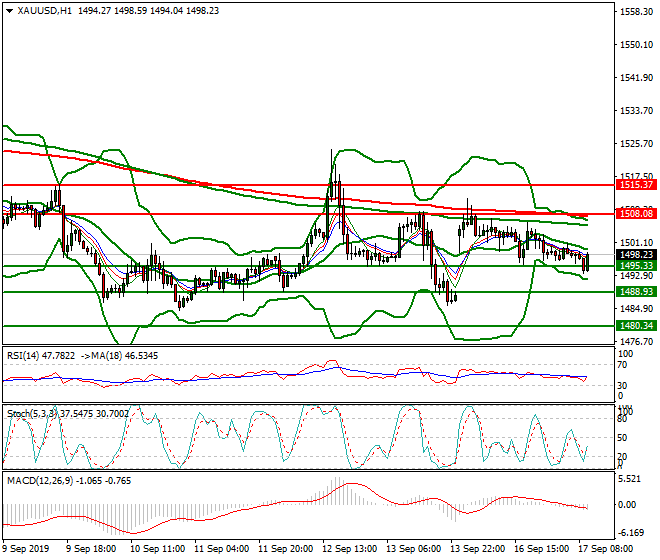
Task: Click the MACD scale value -6.169
Action: click(x=630, y=533)
